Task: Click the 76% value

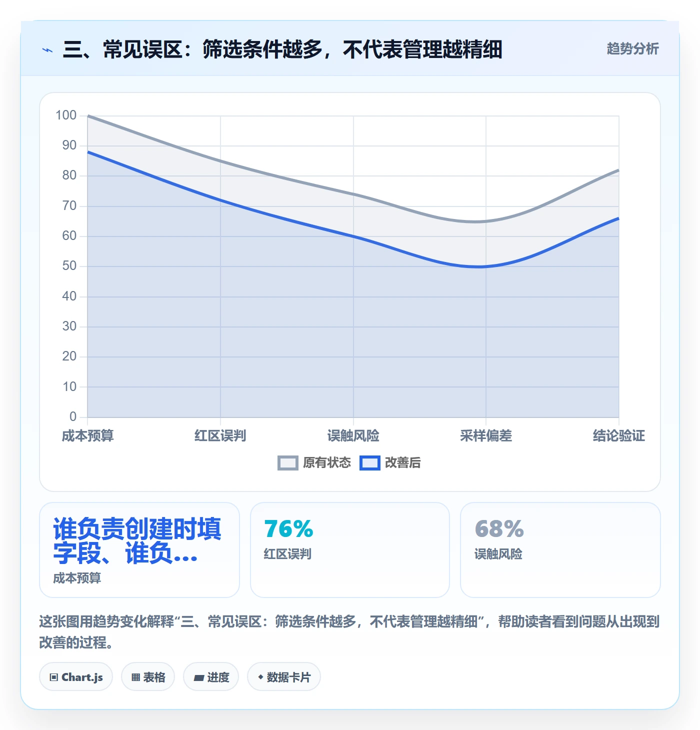Action: coord(288,529)
